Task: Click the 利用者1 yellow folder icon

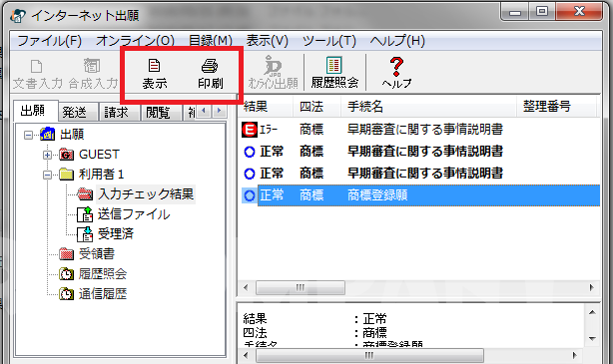Action: click(66, 175)
